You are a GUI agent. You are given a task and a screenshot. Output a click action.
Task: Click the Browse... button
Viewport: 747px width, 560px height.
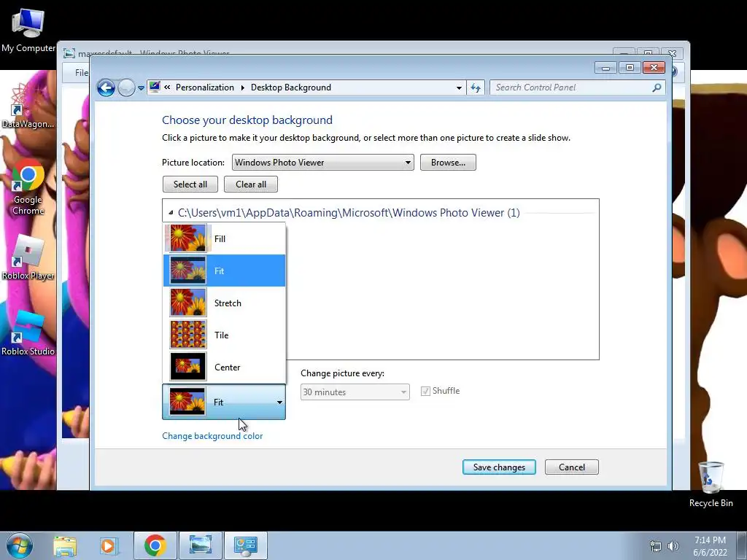pyautogui.click(x=448, y=163)
